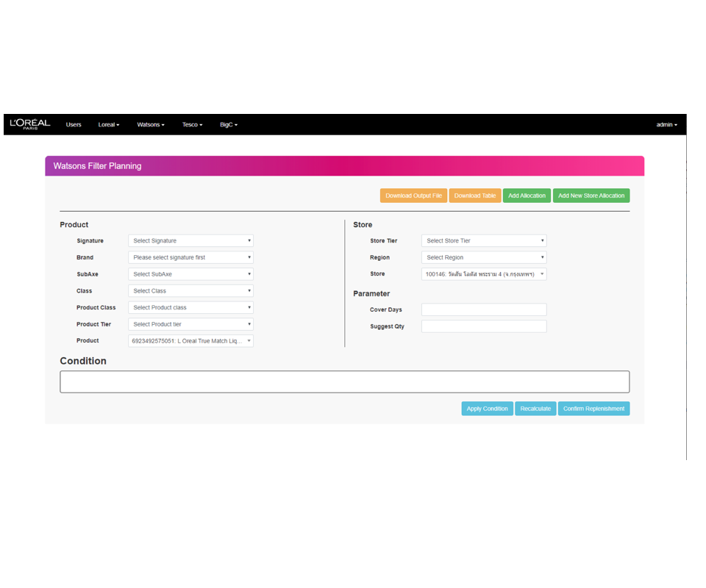
Task: Expand the Product Class dropdown
Action: 191,307
